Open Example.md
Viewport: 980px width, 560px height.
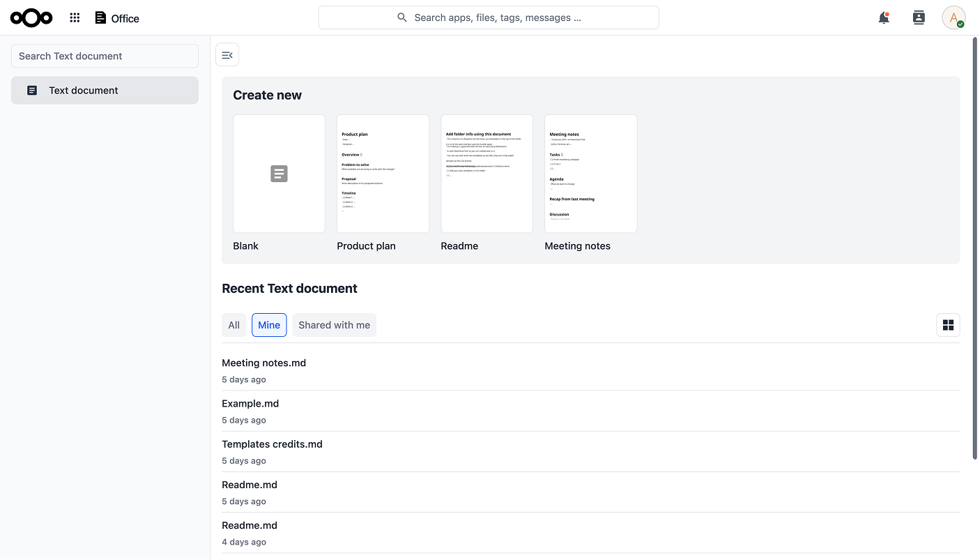tap(590, 411)
